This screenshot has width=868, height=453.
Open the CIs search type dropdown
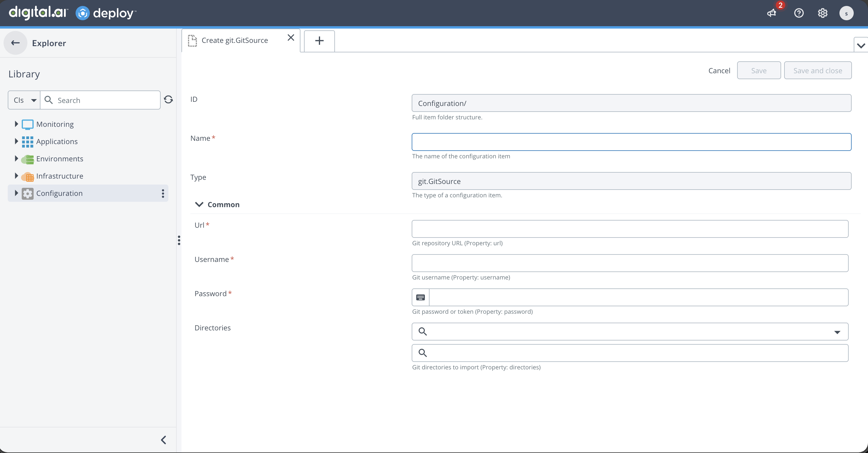[24, 100]
